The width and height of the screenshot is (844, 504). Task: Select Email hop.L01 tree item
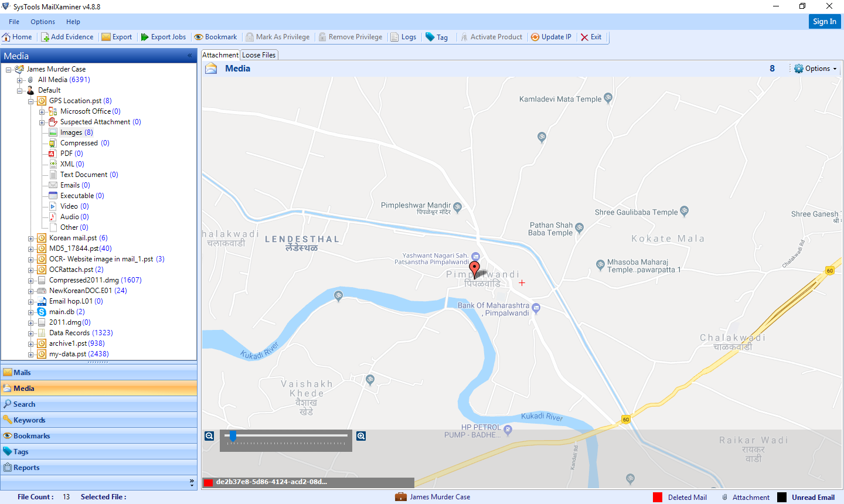pyautogui.click(x=76, y=301)
